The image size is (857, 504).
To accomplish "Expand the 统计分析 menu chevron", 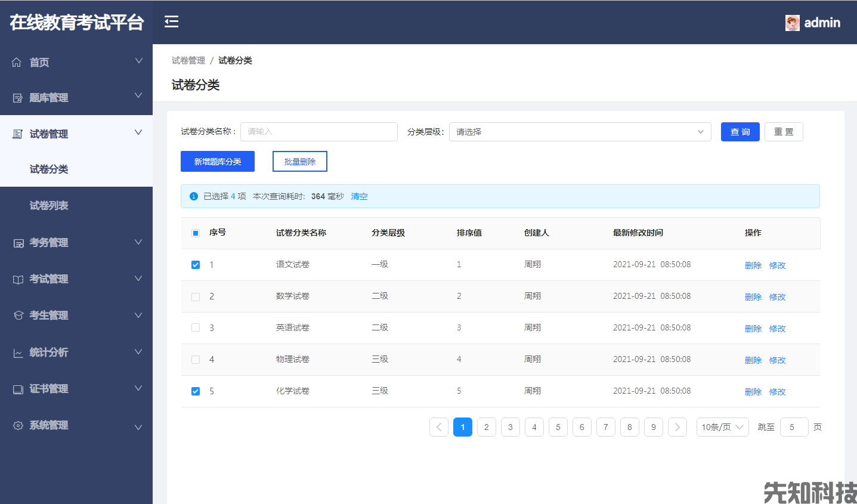I will 138,352.
